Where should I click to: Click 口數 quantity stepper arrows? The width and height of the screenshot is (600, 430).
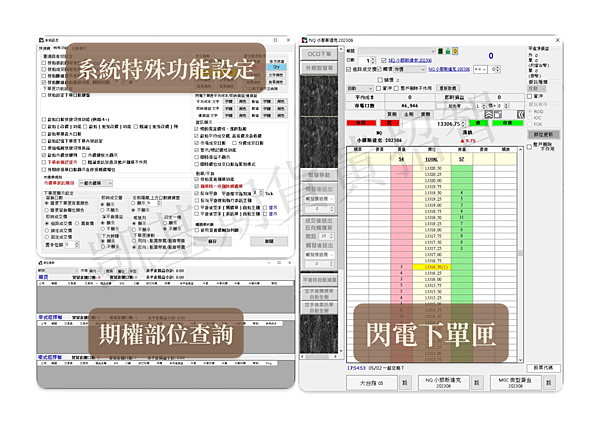coord(373,60)
